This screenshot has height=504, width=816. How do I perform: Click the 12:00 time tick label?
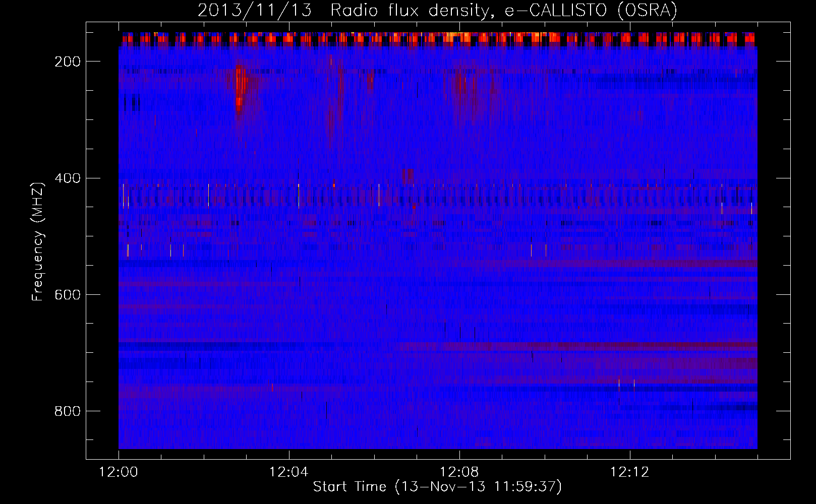click(119, 472)
